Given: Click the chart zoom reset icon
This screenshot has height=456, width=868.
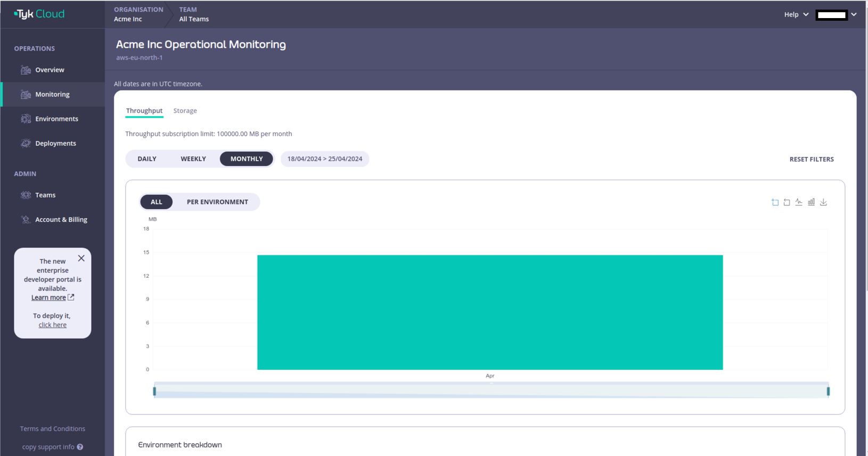Looking at the screenshot, I should coord(787,202).
